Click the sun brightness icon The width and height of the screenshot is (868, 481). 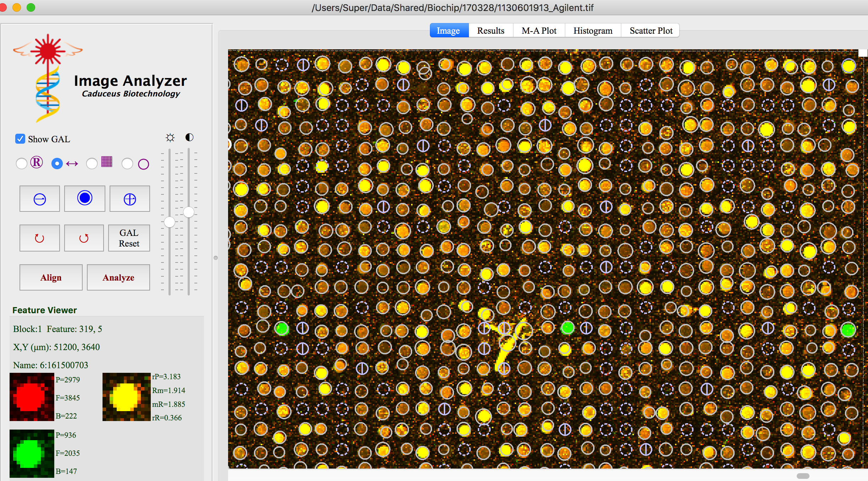[170, 138]
